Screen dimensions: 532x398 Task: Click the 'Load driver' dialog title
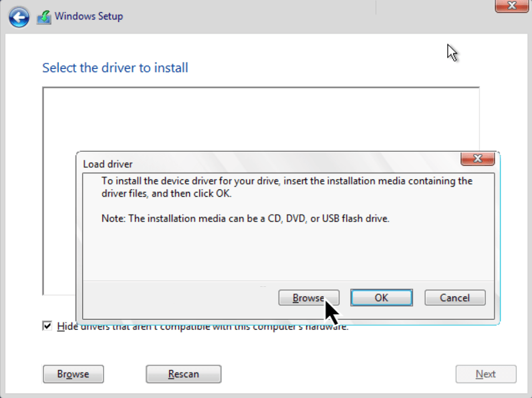click(x=108, y=165)
